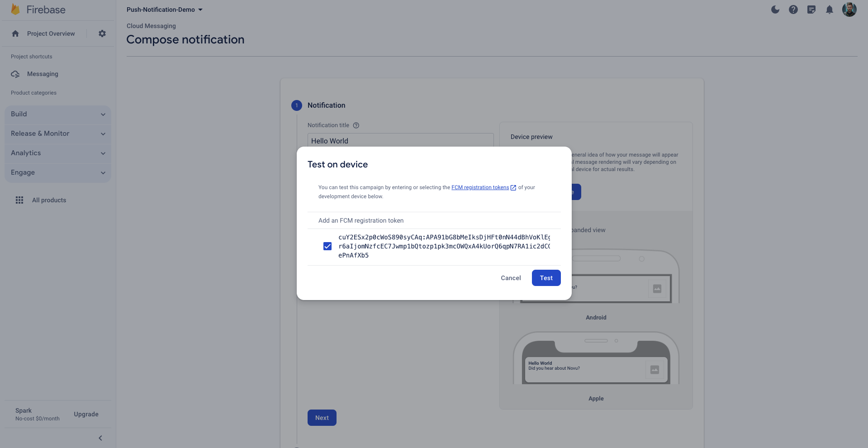
Task: Toggle dark mode moon icon
Action: point(775,10)
